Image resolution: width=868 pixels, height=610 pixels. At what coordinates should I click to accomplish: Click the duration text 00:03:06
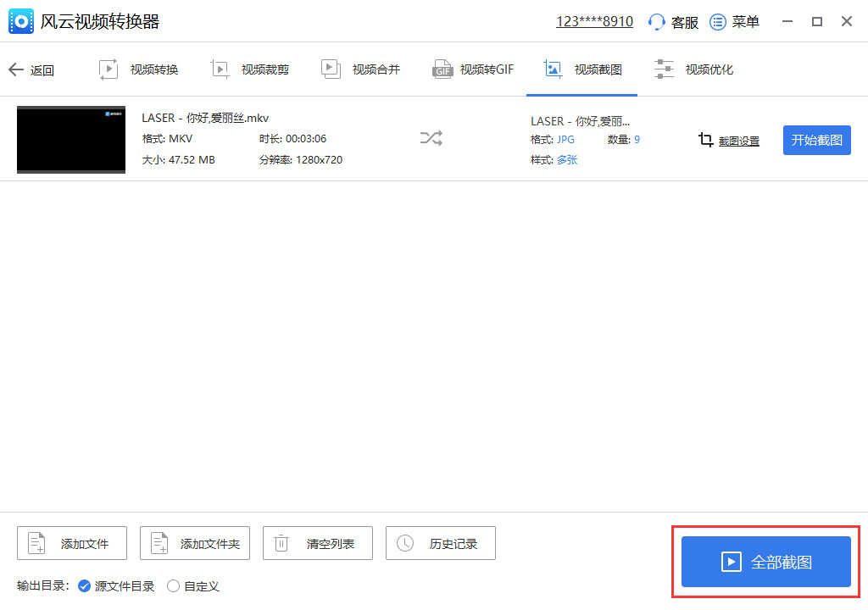point(305,139)
